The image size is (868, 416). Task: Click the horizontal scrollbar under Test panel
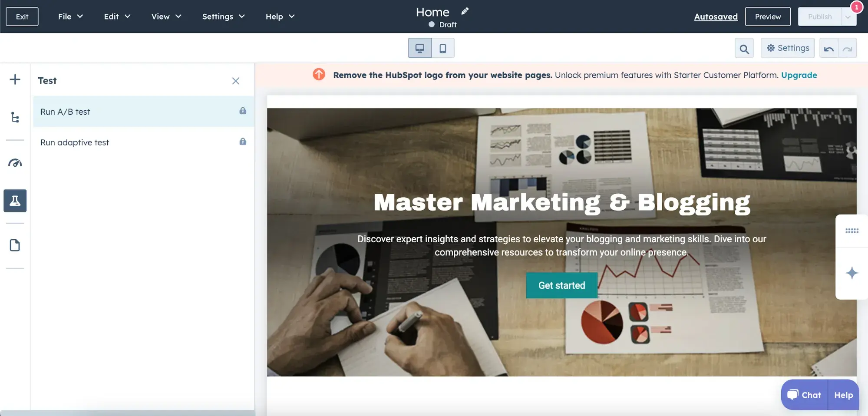(x=127, y=413)
